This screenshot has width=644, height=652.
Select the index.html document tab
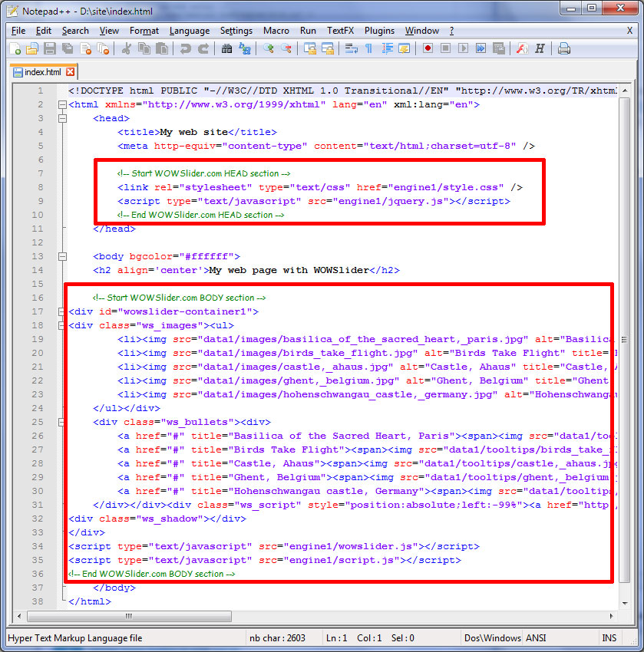[x=43, y=72]
